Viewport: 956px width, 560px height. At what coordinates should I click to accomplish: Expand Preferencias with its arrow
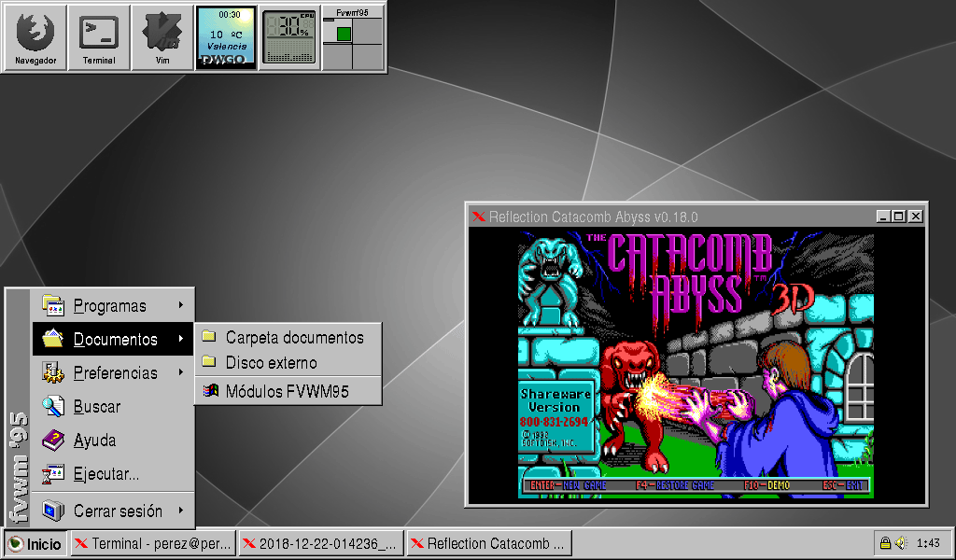pyautogui.click(x=181, y=371)
